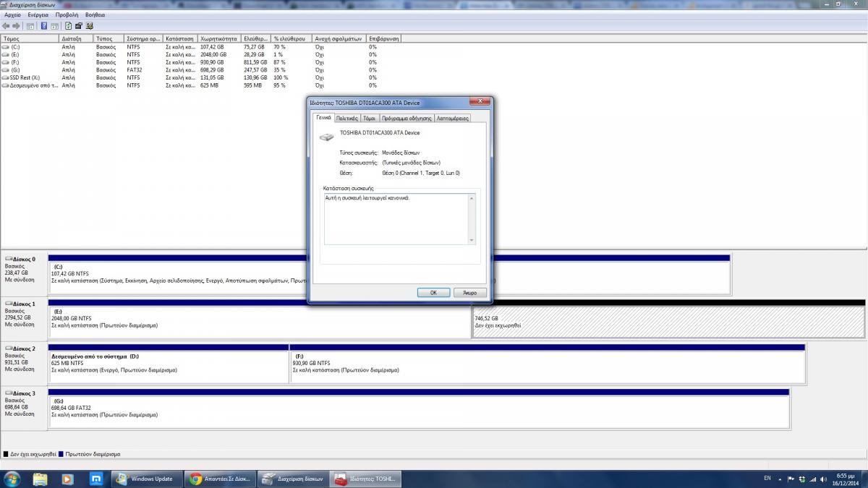Viewport: 868px width, 488px height.
Task: Sort by the % ελεύθερου column header
Action: (x=292, y=38)
